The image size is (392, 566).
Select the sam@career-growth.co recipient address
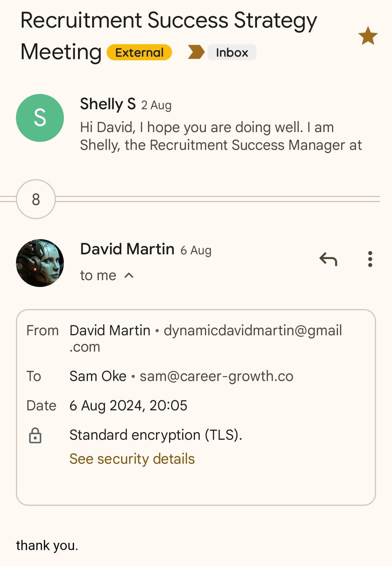[216, 376]
